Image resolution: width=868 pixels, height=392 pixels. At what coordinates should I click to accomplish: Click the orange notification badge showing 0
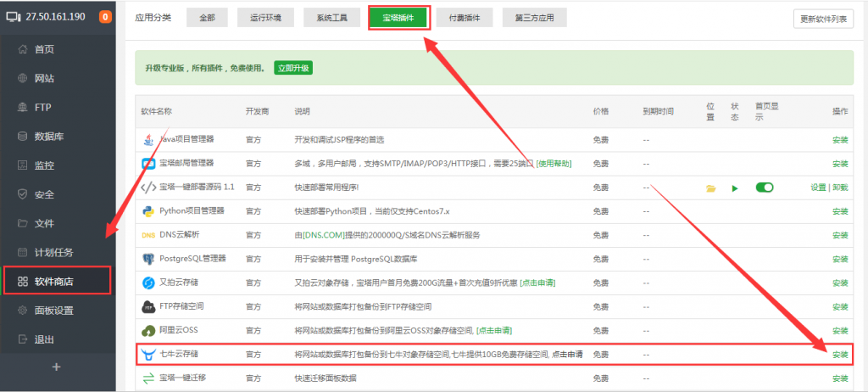click(104, 17)
